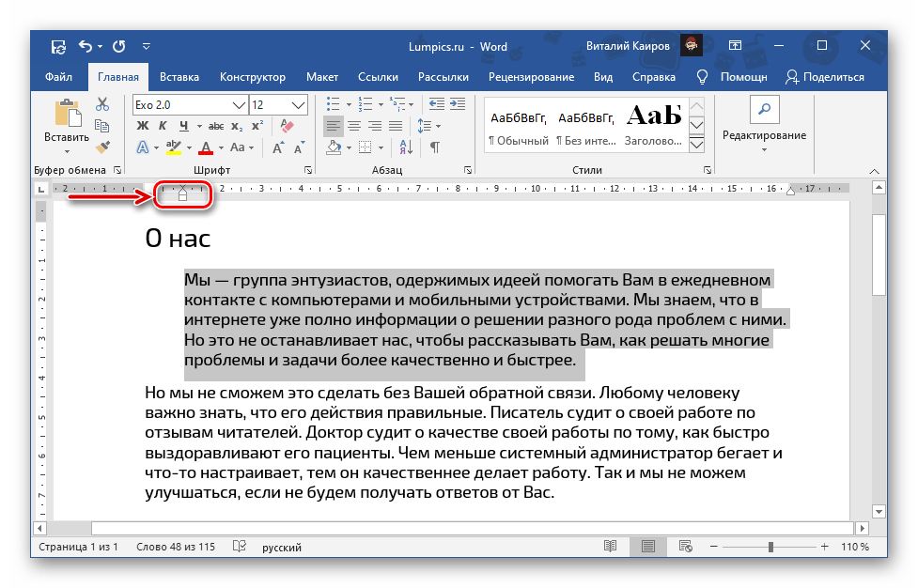The image size is (918, 588).
Task: Open the Ссылки tab
Action: coord(378,77)
